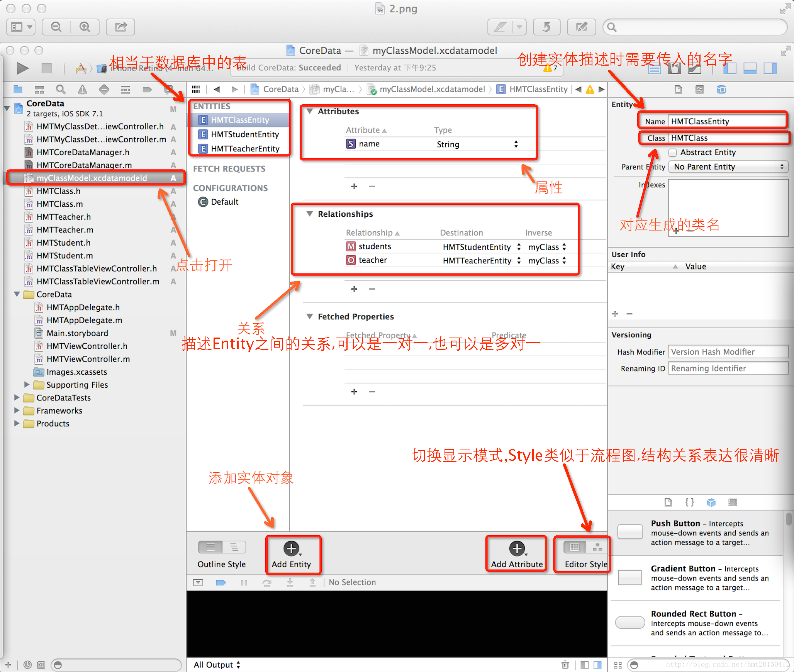Expand the Frameworks folder
The image size is (794, 672).
coord(17,411)
